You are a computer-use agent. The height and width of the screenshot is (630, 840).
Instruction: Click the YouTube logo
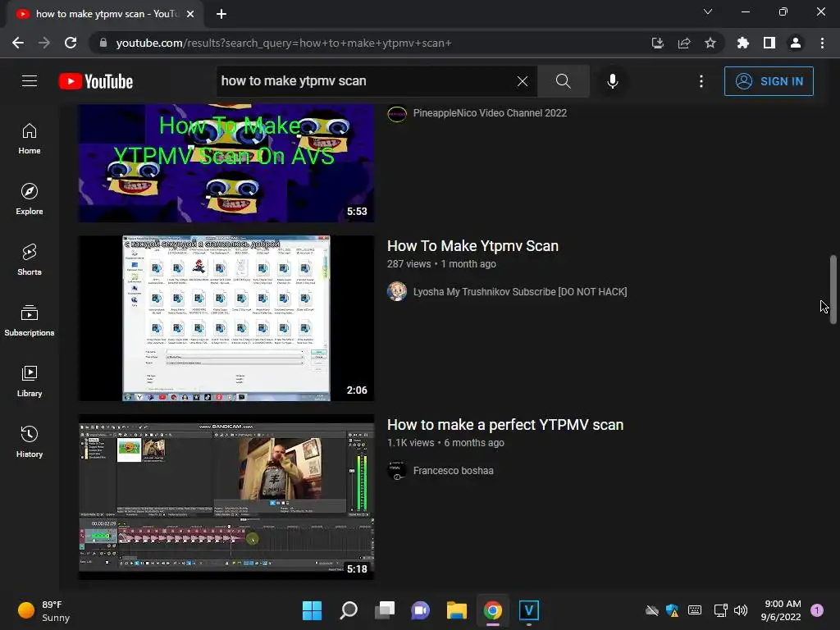click(x=96, y=81)
